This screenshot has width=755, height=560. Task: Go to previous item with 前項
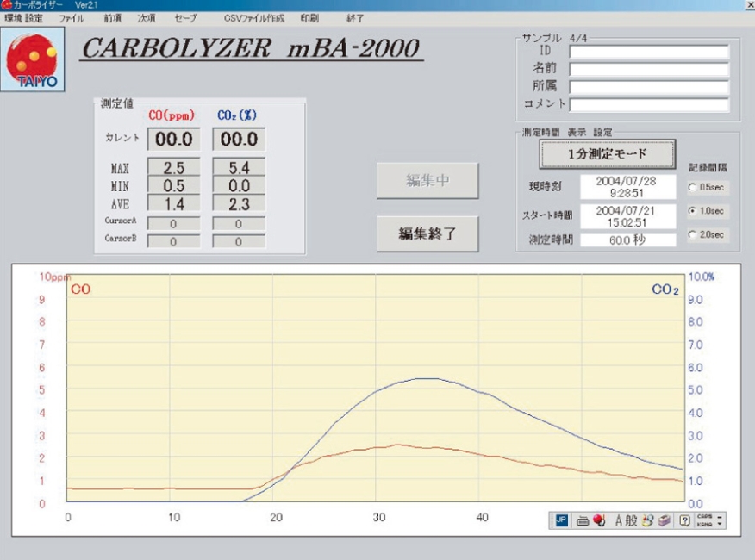(x=113, y=18)
